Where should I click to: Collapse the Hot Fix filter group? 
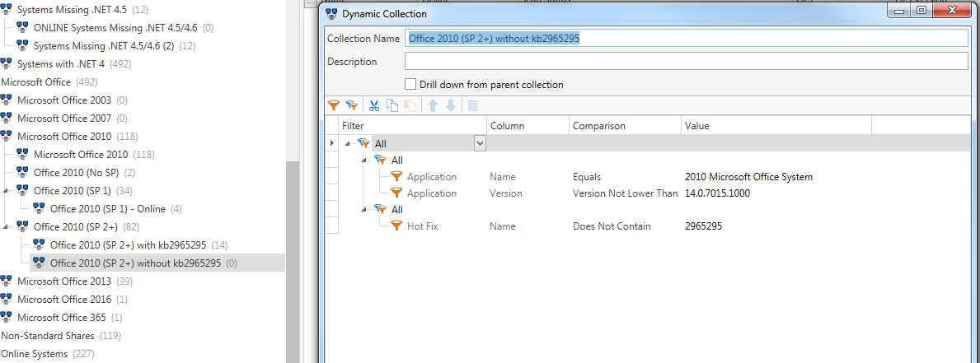364,210
